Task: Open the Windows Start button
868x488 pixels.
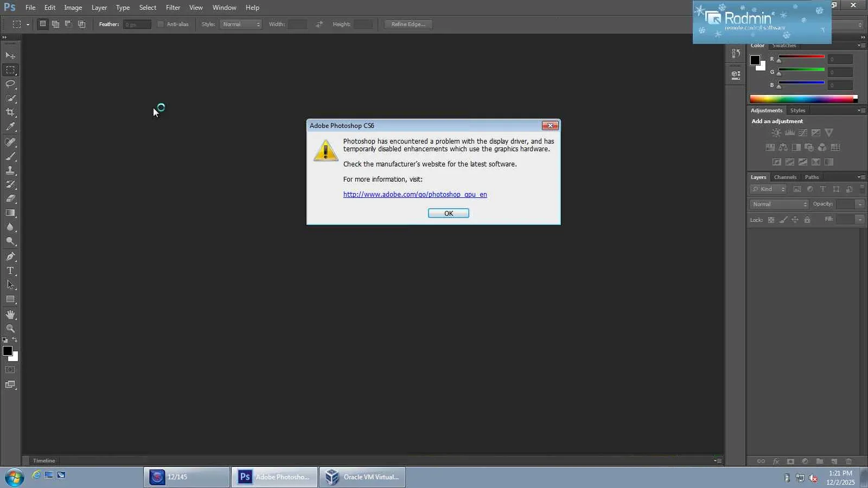Action: point(15,477)
